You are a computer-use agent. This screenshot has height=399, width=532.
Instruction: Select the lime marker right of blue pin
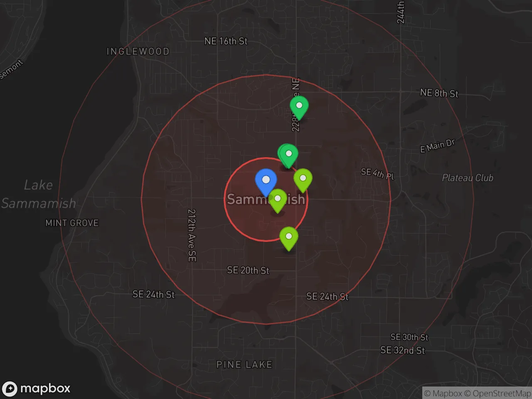click(303, 179)
